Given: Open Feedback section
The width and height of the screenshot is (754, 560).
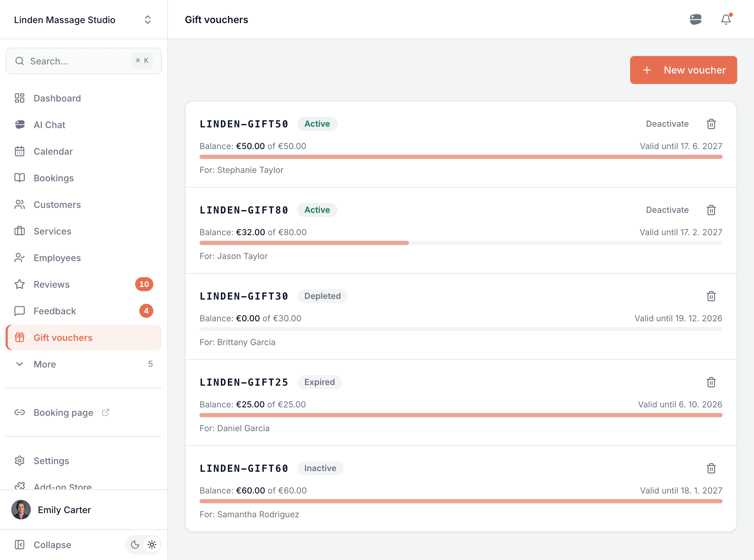Looking at the screenshot, I should 83,311.
